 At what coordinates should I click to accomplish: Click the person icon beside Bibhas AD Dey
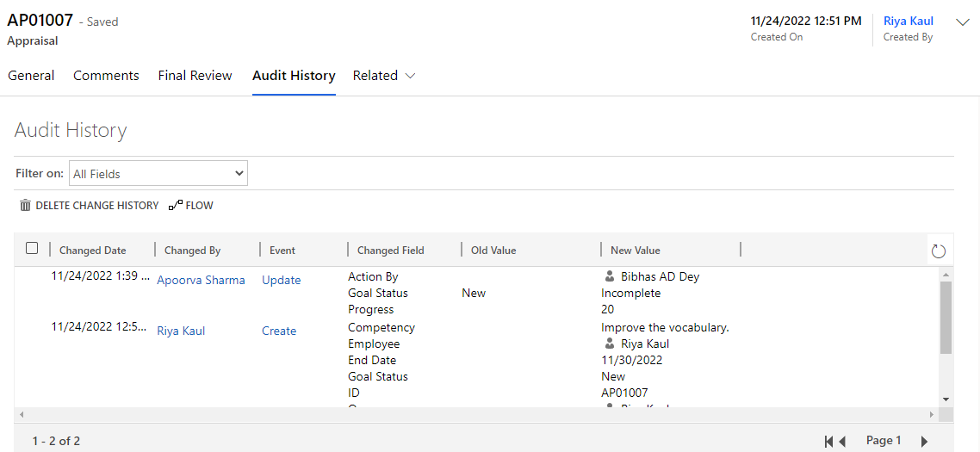(610, 277)
